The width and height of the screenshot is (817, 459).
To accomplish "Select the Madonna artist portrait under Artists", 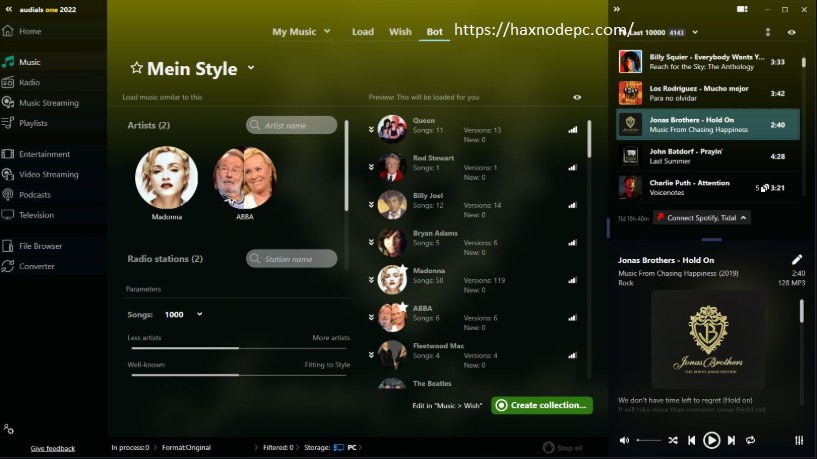I will (166, 178).
